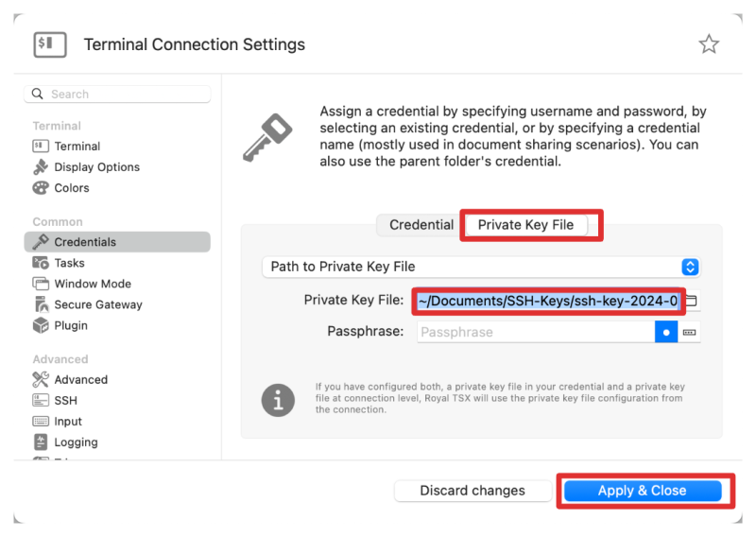Viewport: 756px width, 537px height.
Task: Select the Plugin settings page
Action: pos(71,325)
